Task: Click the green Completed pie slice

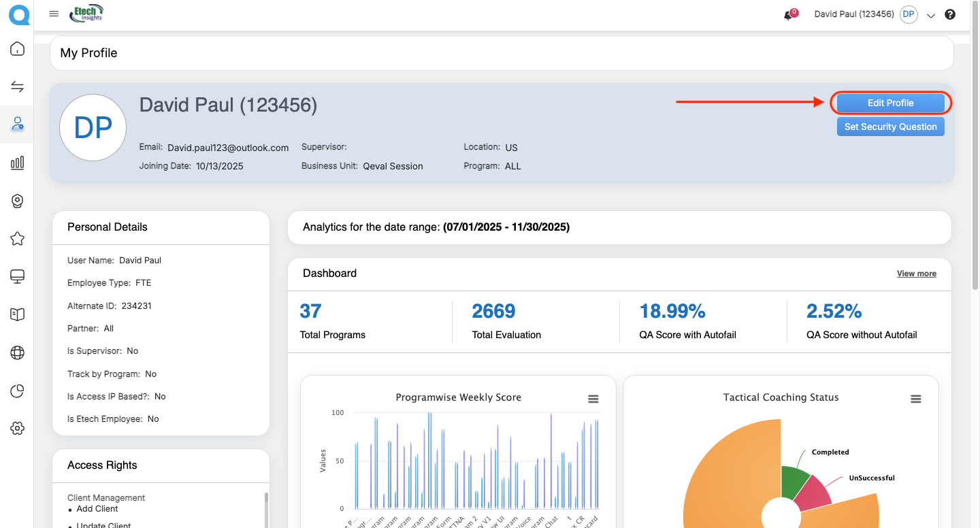Action: (794, 480)
